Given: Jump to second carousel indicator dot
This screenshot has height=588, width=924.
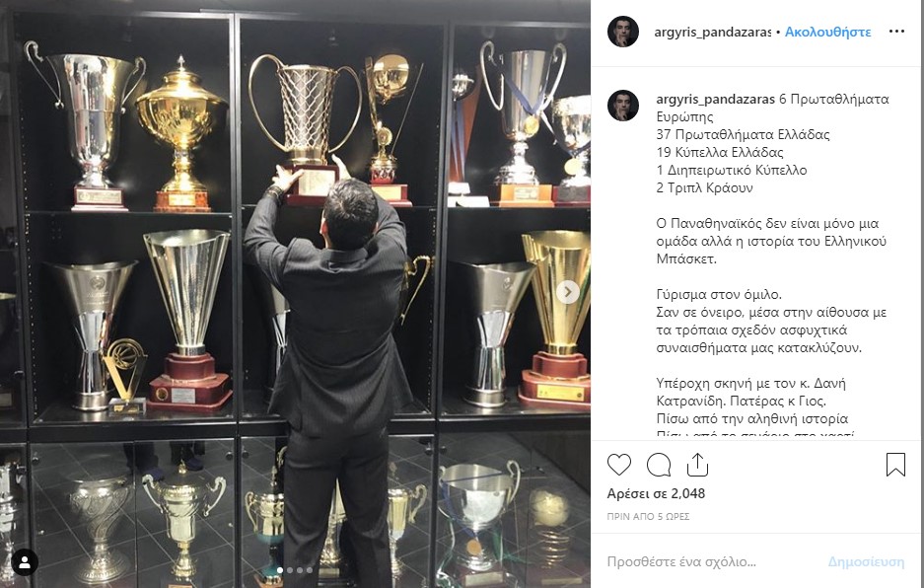Looking at the screenshot, I should tap(290, 570).
